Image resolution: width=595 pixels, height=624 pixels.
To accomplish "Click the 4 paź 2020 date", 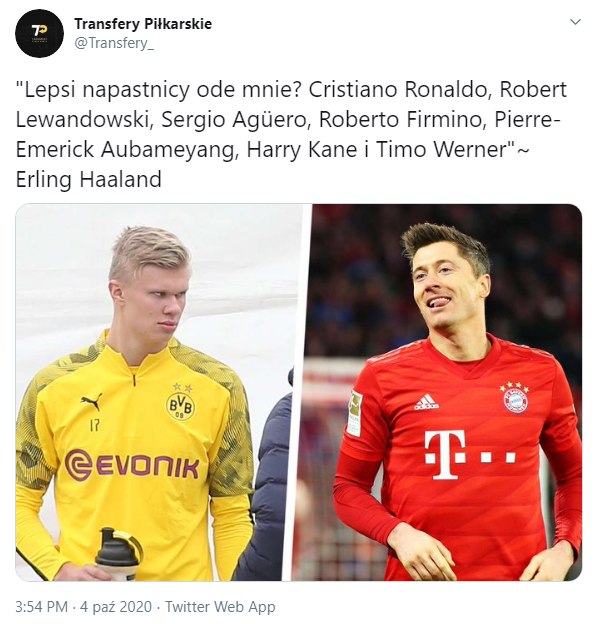I will pos(116,607).
